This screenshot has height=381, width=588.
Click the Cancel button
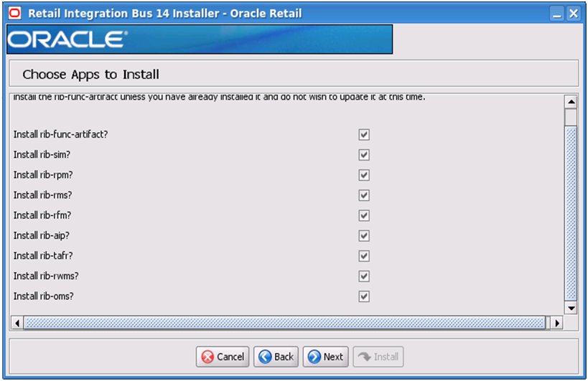click(223, 357)
